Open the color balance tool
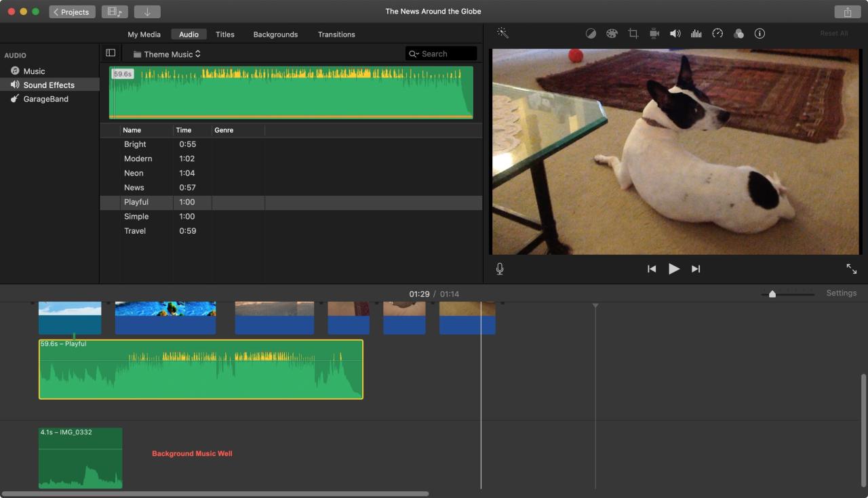This screenshot has width=868, height=498. pyautogui.click(x=591, y=33)
